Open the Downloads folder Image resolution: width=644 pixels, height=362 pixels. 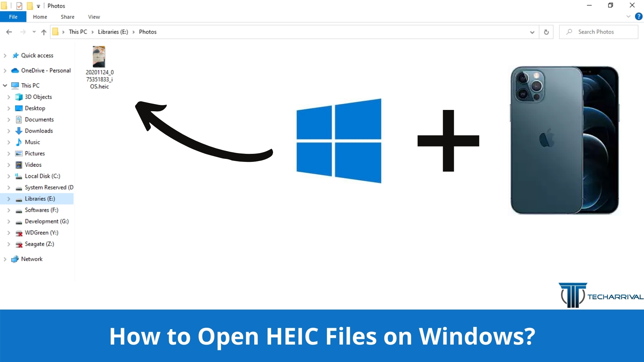pos(39,130)
